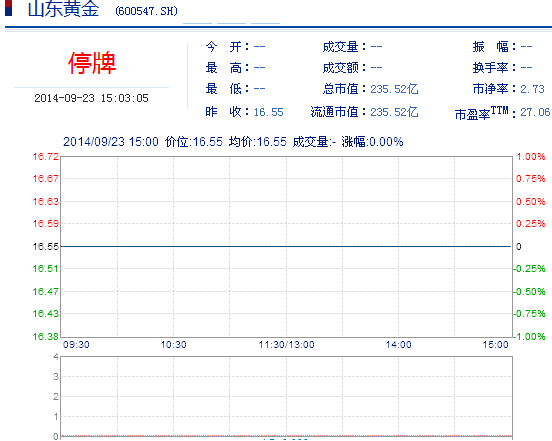
Task: Click the 成交量 label in stats panel
Action: [340, 46]
